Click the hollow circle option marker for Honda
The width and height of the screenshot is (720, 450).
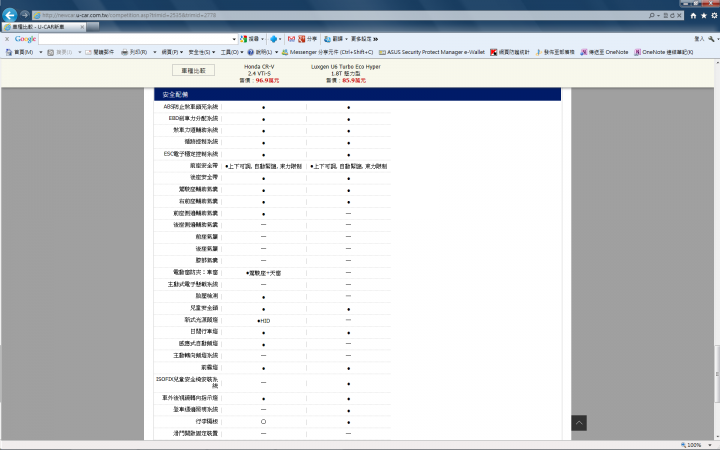263,422
